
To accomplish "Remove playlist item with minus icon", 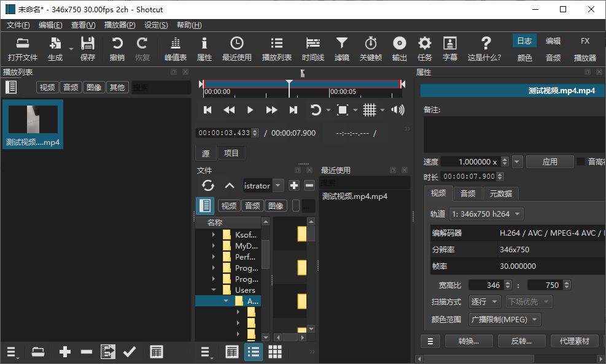I will 87,352.
